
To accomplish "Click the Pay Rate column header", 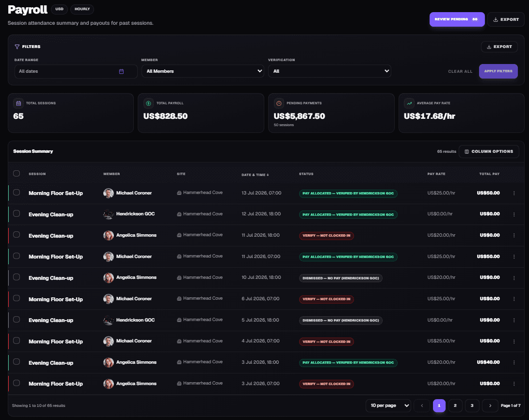I will point(436,174).
